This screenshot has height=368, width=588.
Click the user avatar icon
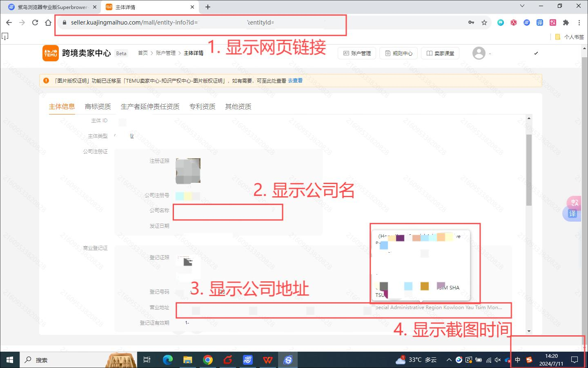(479, 53)
